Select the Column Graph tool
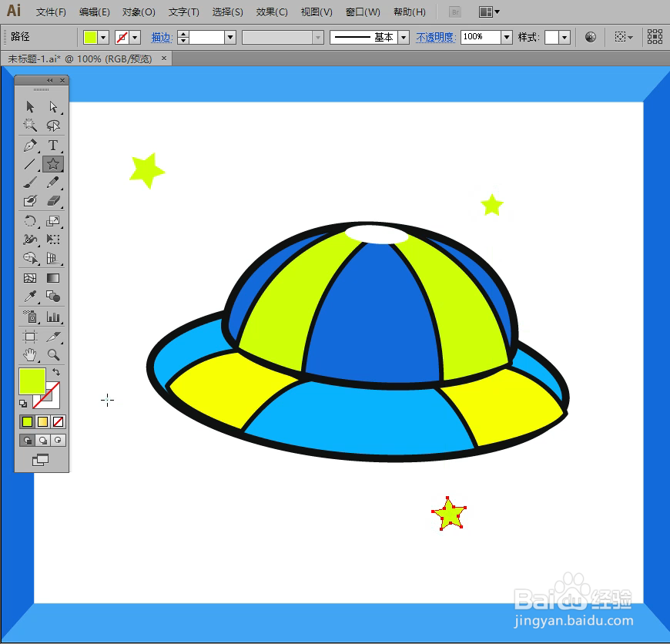 pos(53,317)
